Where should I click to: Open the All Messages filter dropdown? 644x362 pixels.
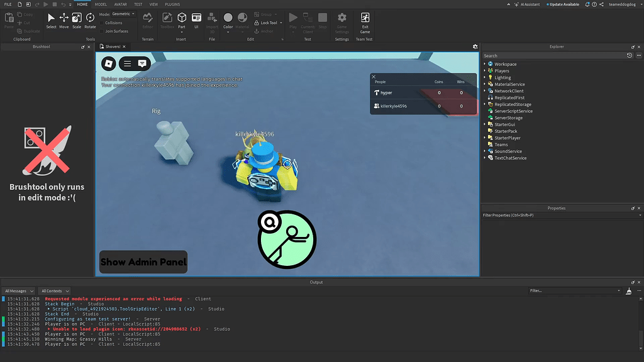tap(19, 291)
